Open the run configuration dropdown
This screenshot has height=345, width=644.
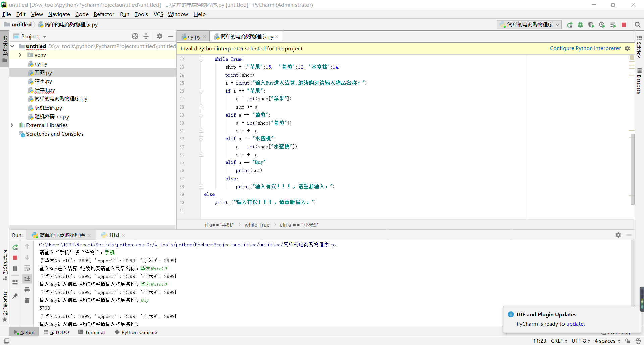point(530,25)
